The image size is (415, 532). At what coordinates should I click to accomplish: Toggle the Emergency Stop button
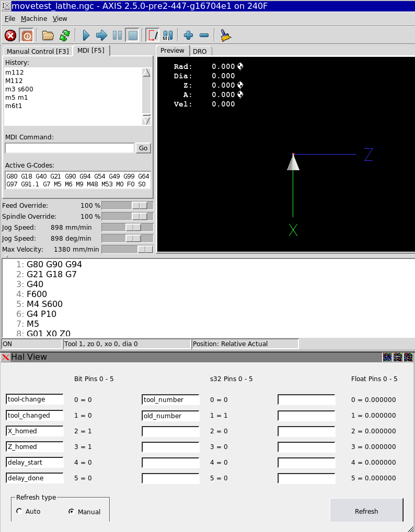10,36
